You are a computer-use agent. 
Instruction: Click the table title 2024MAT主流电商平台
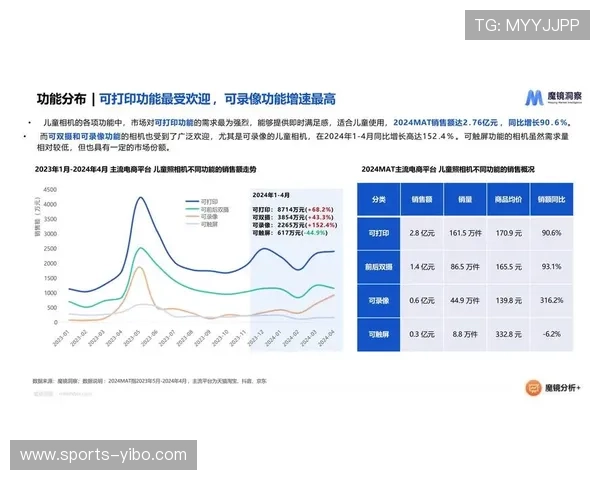click(448, 169)
